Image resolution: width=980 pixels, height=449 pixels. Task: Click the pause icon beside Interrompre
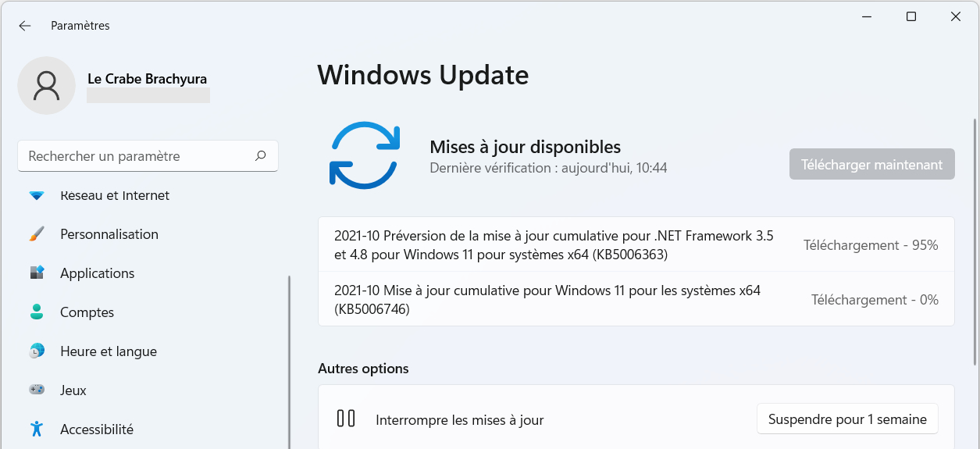[x=346, y=419]
